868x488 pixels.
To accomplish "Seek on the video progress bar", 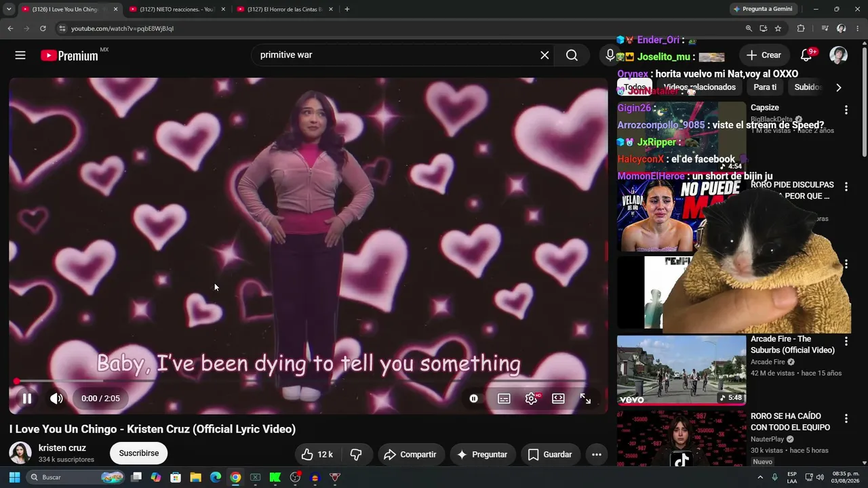I will coord(309,382).
